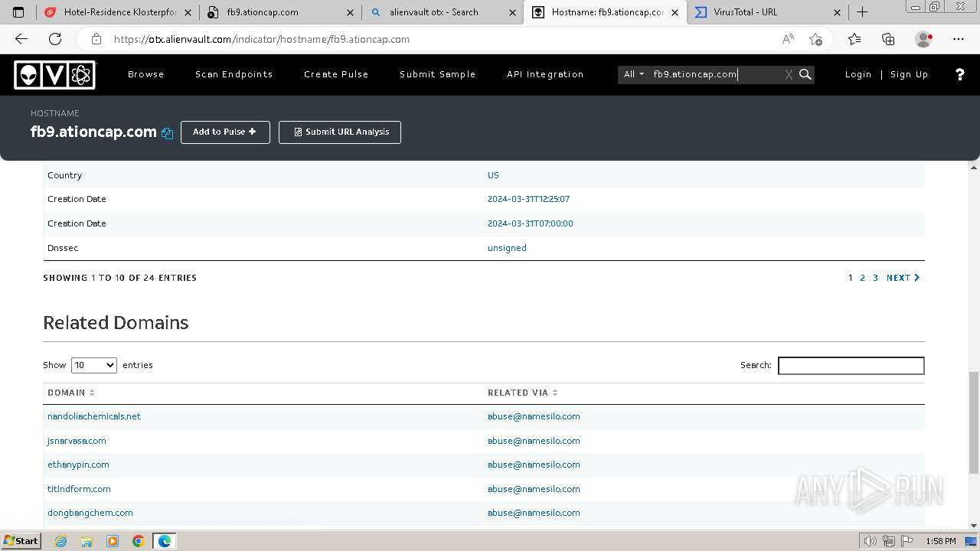Click the page vertical scrollbar
Viewport: 980px width, 551px height.
coord(974,422)
